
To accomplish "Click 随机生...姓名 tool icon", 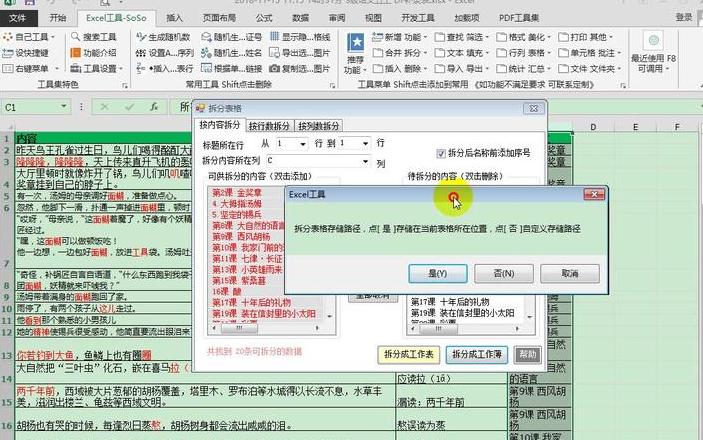I will click(x=206, y=53).
